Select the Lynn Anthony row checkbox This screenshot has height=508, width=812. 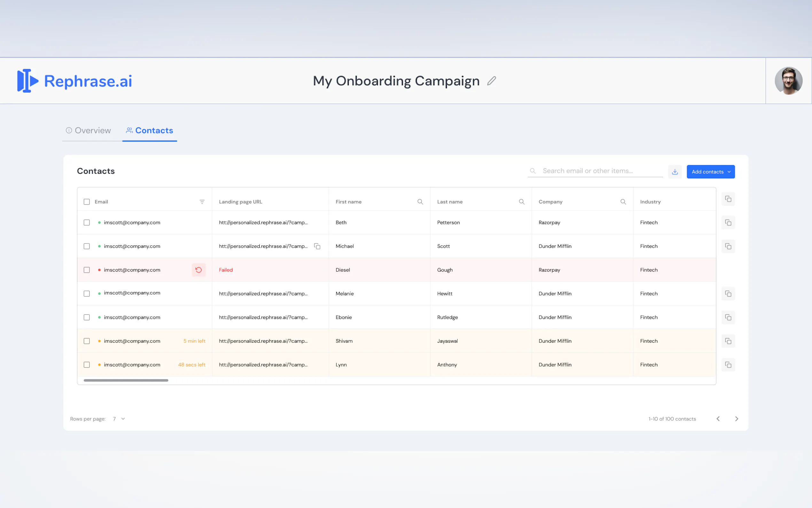(x=87, y=365)
